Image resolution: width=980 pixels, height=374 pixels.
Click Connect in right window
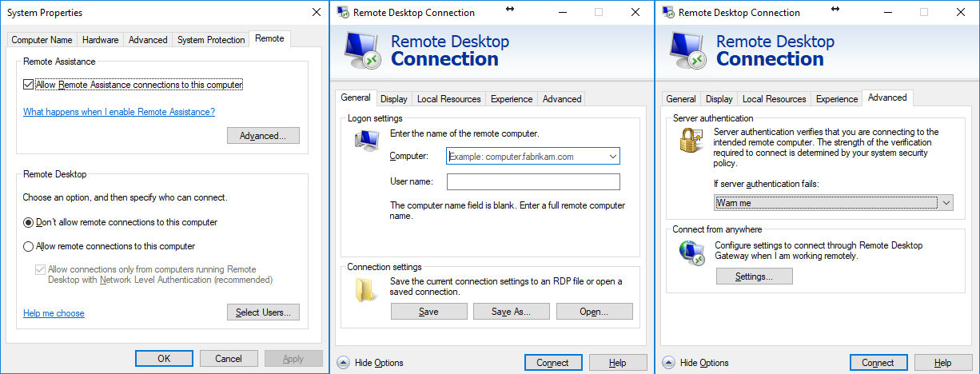point(878,363)
